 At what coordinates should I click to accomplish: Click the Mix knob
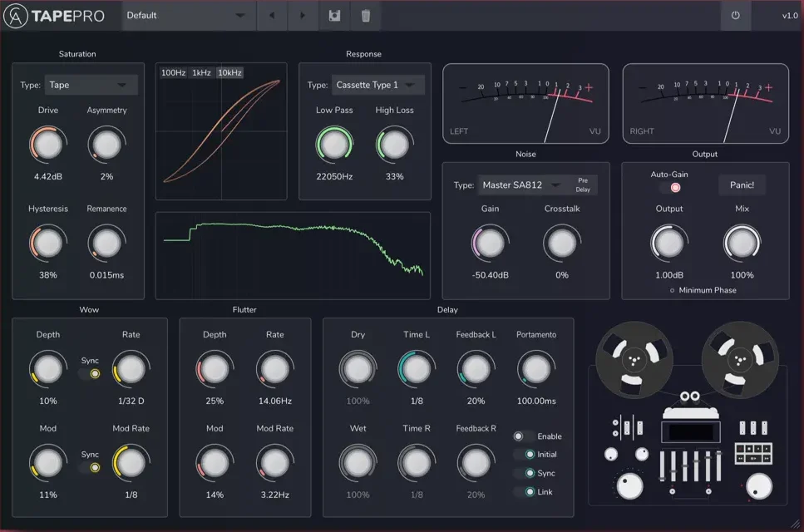tap(742, 243)
